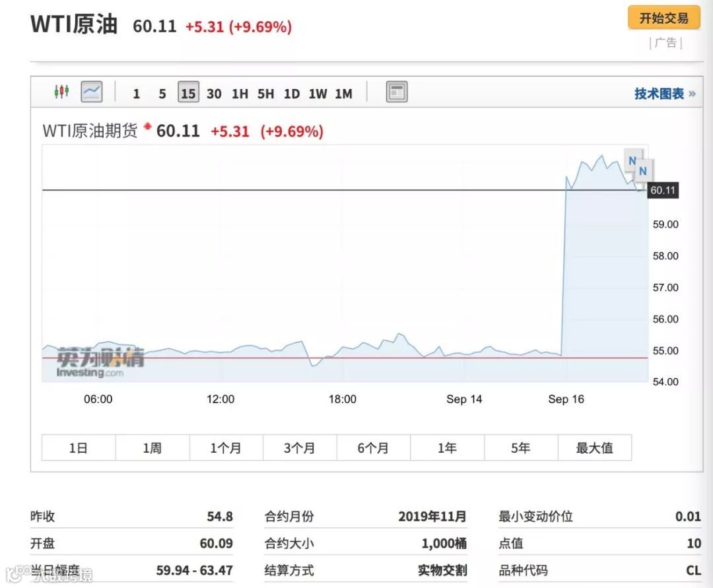
Task: Show the 1日 time range
Action: pyautogui.click(x=78, y=448)
